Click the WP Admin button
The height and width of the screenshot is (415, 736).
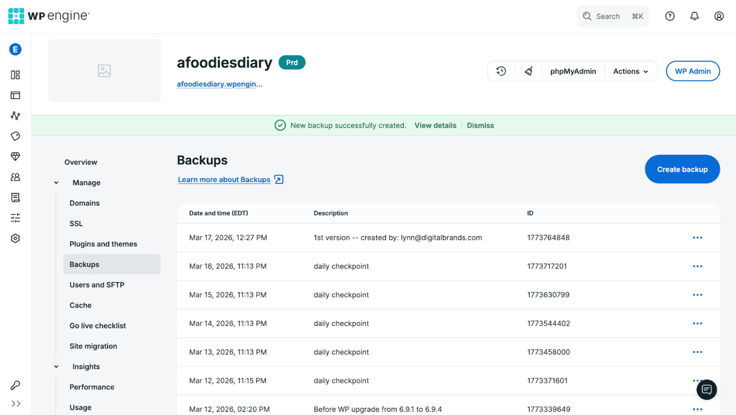[x=693, y=71]
